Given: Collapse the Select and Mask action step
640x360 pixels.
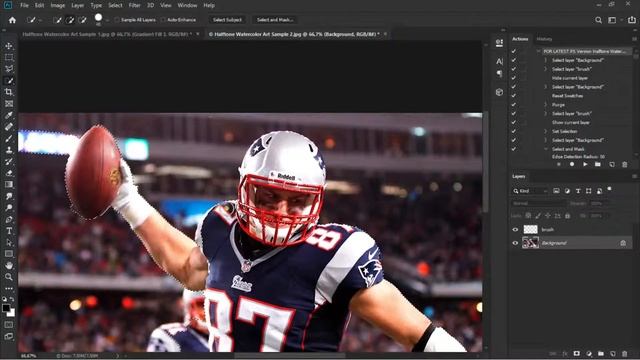Looking at the screenshot, I should point(546,149).
